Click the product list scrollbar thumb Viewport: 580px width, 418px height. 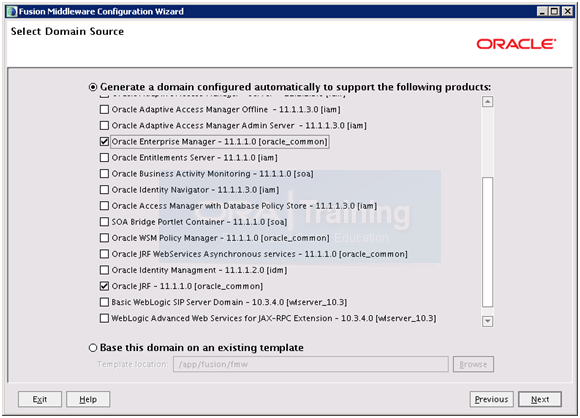(x=488, y=242)
